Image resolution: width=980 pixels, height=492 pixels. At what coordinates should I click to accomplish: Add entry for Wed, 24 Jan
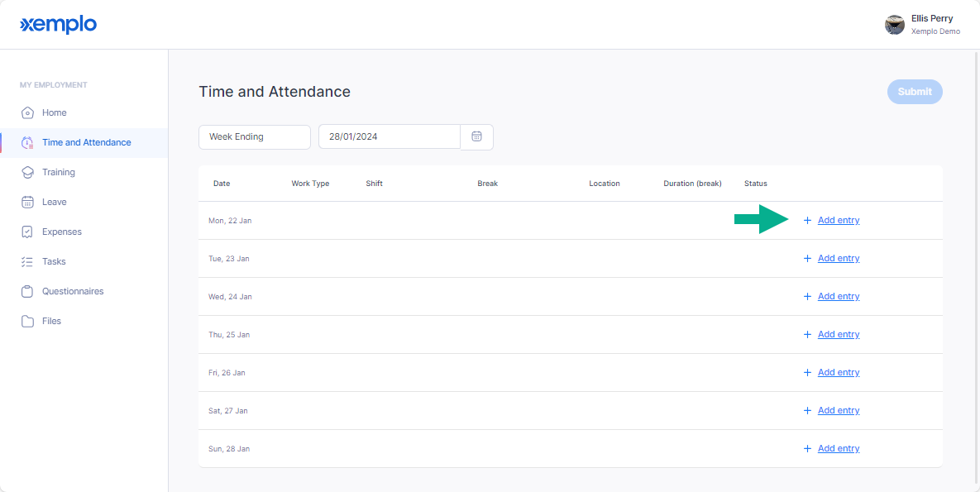[x=838, y=296]
